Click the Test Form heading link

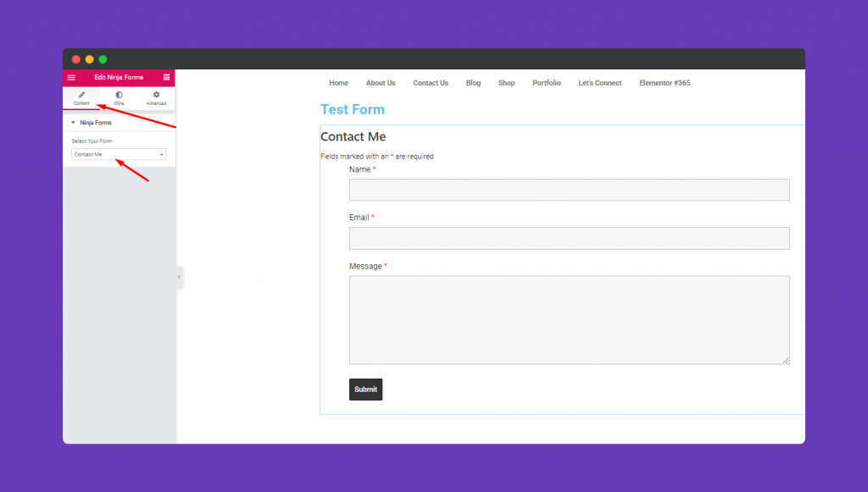coord(353,109)
